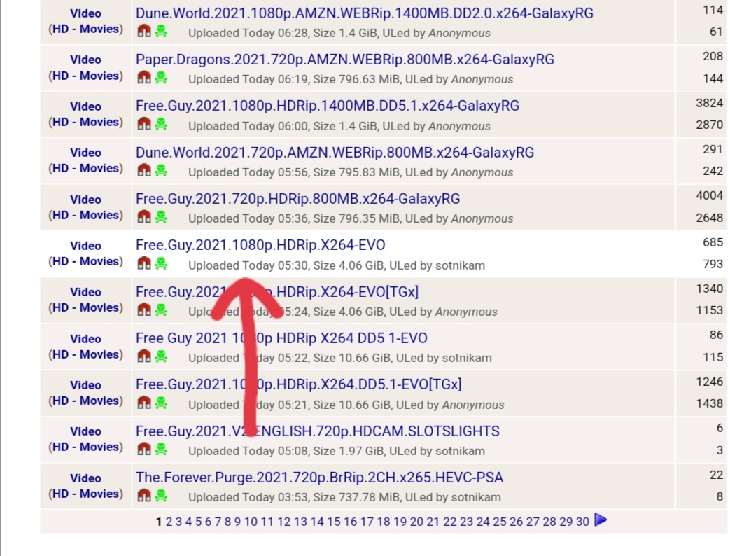This screenshot has width=756, height=556.
Task: Open The.Forever.Purge.2021.720p.BrRip link
Action: pyautogui.click(x=320, y=478)
